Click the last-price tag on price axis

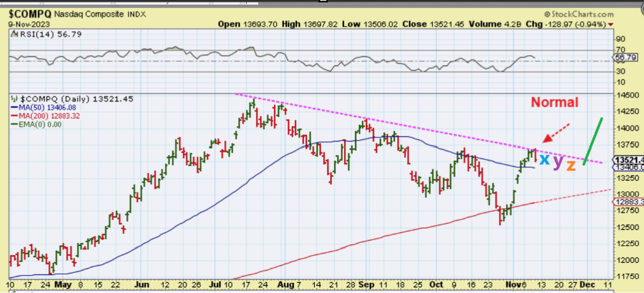(x=628, y=160)
